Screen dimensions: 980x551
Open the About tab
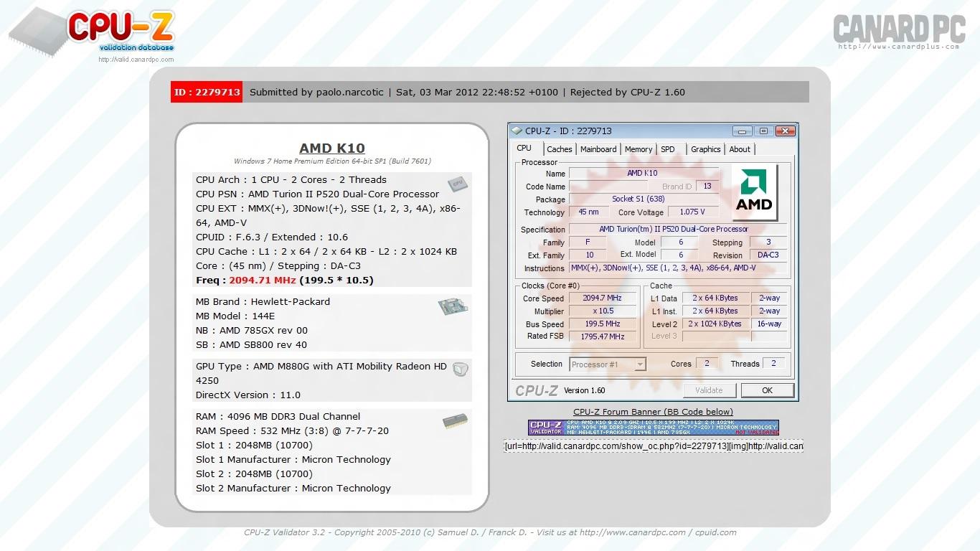pos(740,149)
